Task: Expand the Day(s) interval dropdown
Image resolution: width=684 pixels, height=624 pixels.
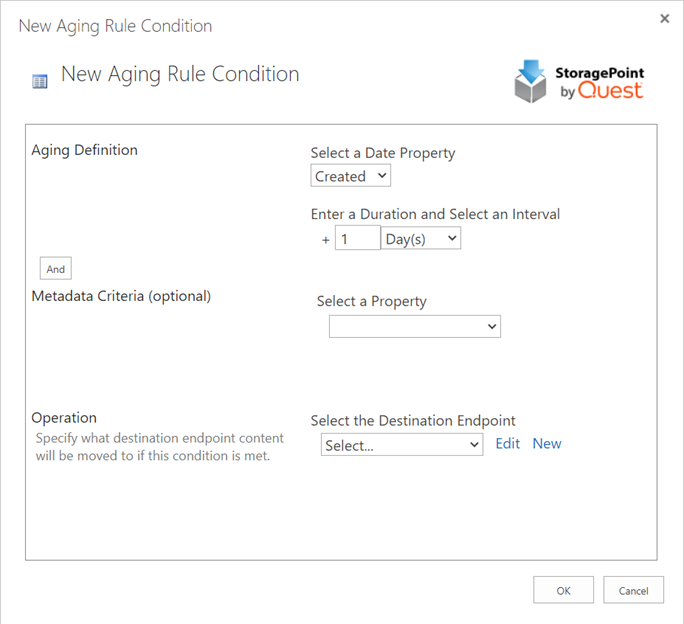Action: [421, 238]
